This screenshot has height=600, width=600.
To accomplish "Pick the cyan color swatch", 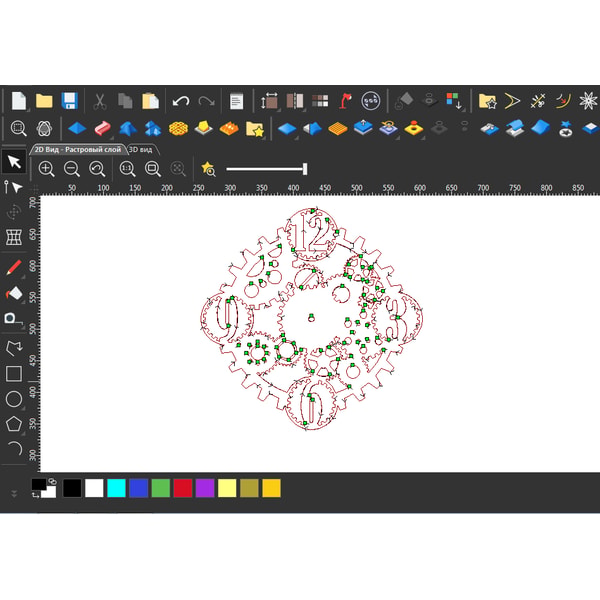I will click(116, 488).
